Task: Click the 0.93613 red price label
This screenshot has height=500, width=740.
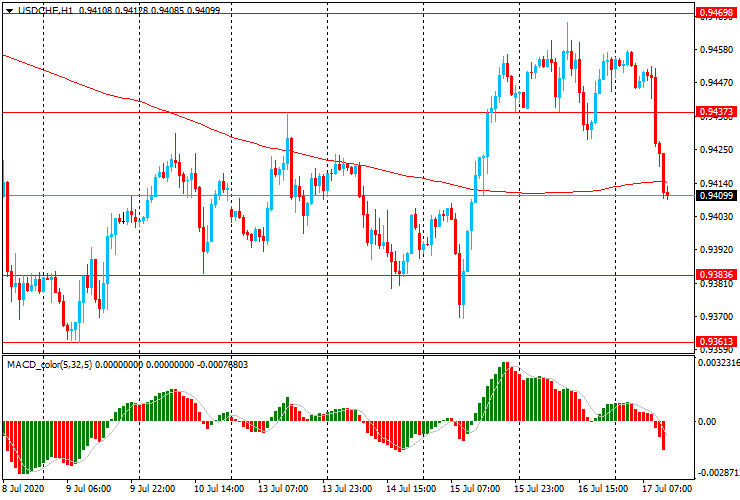Action: (x=714, y=342)
